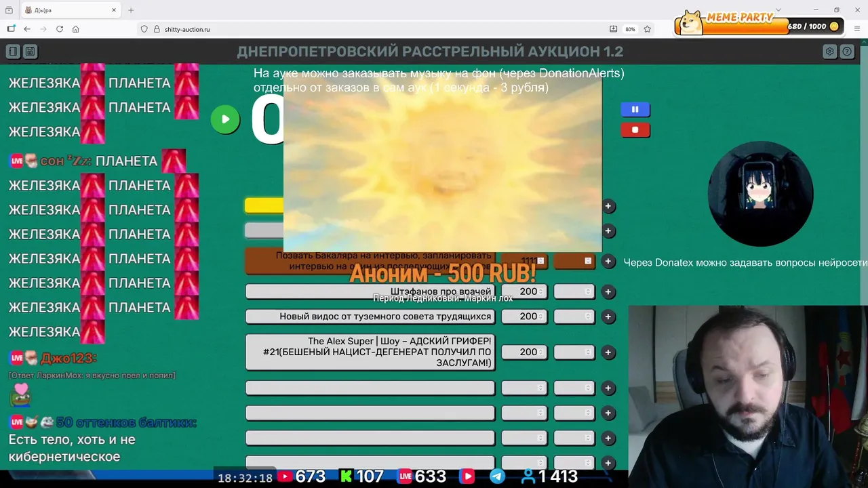
Task: Click the page save icon in address bar
Action: click(x=614, y=29)
